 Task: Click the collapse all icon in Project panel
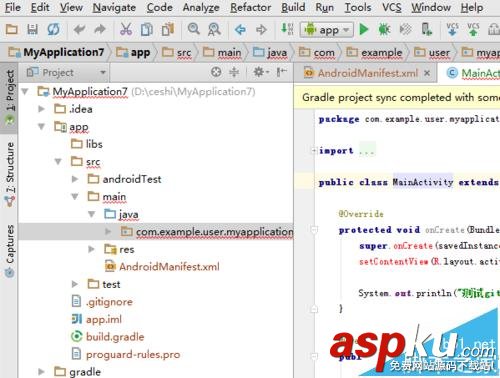point(234,72)
